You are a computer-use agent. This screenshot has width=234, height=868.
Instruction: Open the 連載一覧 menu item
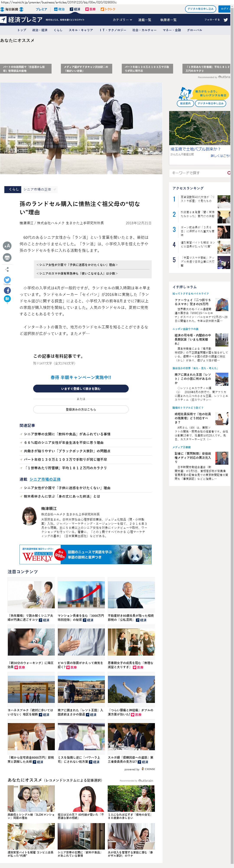(145, 20)
